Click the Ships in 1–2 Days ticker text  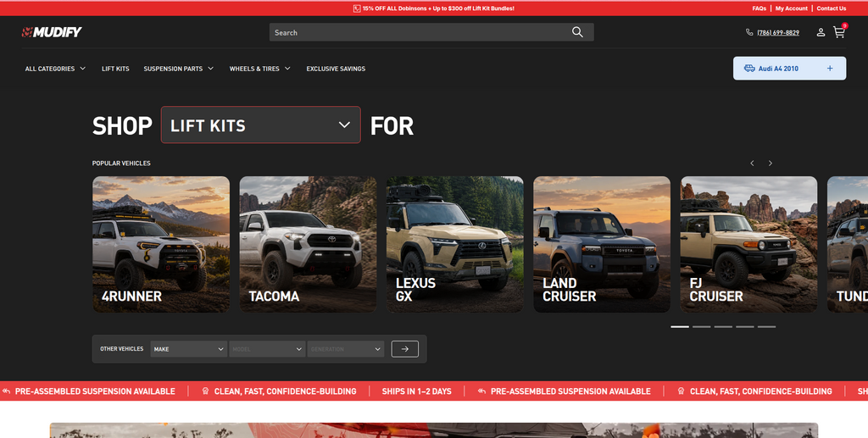tap(416, 391)
